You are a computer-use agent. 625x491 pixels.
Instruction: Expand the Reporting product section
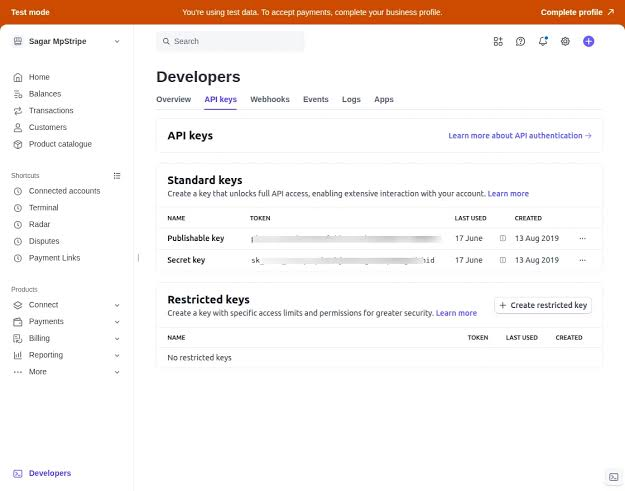pyautogui.click(x=117, y=355)
